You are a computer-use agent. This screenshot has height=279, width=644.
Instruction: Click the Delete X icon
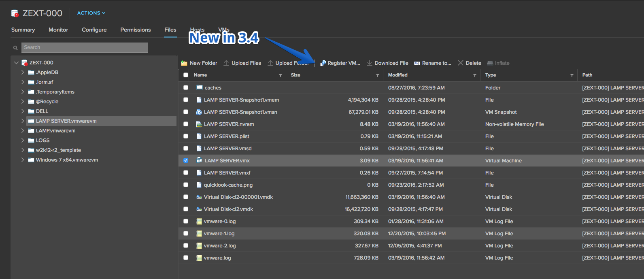click(x=461, y=63)
